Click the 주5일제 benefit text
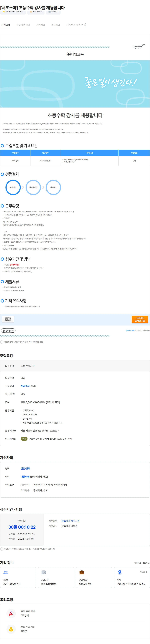150x644 pixels. [25, 615]
